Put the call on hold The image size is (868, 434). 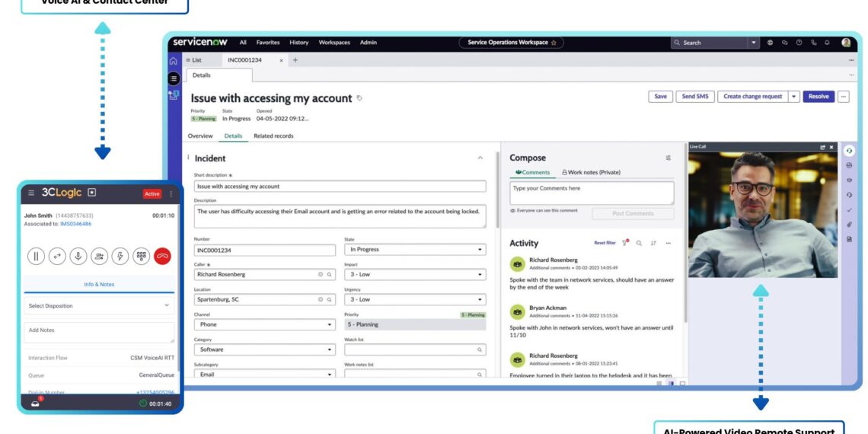click(x=36, y=256)
